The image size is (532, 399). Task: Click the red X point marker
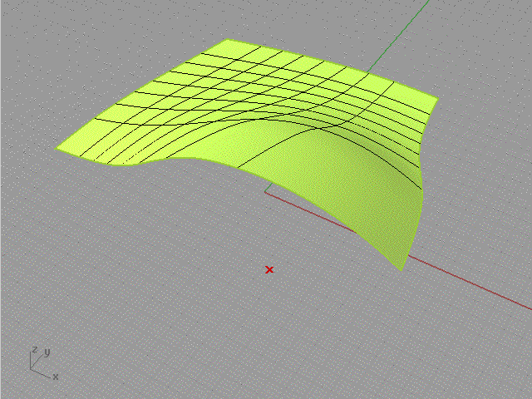tap(269, 269)
